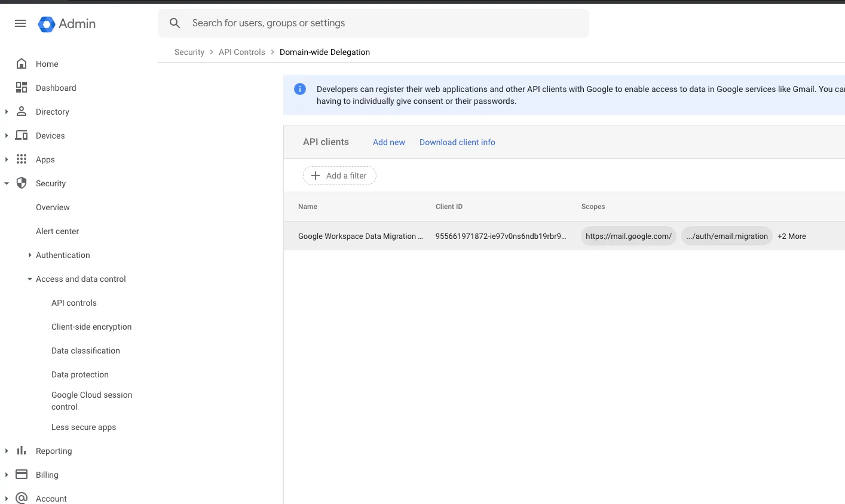Click the Reporting bar chart icon
Image resolution: width=845 pixels, height=504 pixels.
22,450
